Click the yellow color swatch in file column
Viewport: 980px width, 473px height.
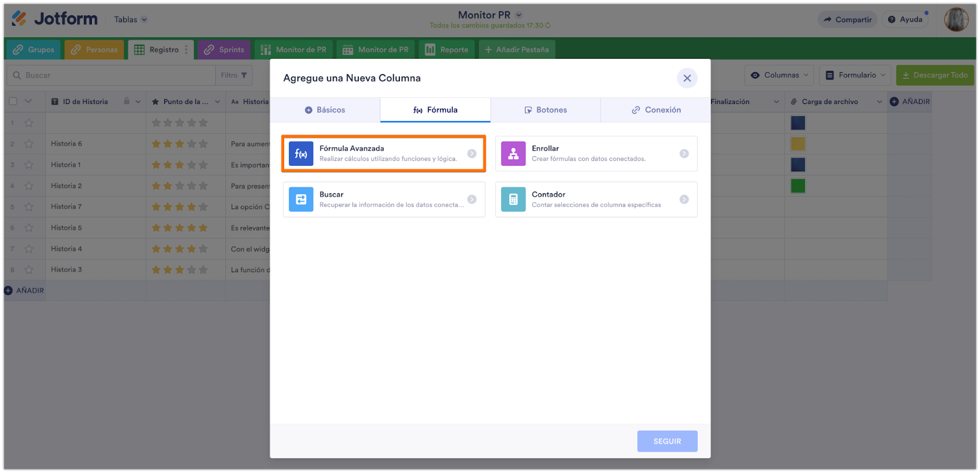797,144
